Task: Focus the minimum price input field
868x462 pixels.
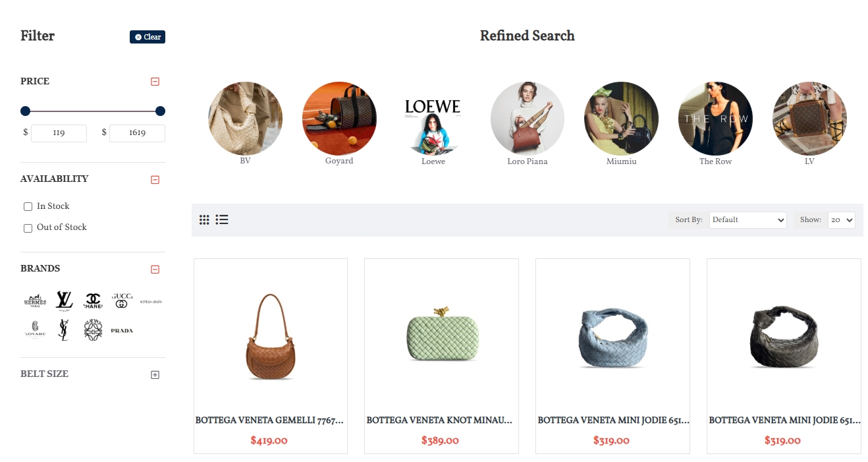Action: (59, 133)
